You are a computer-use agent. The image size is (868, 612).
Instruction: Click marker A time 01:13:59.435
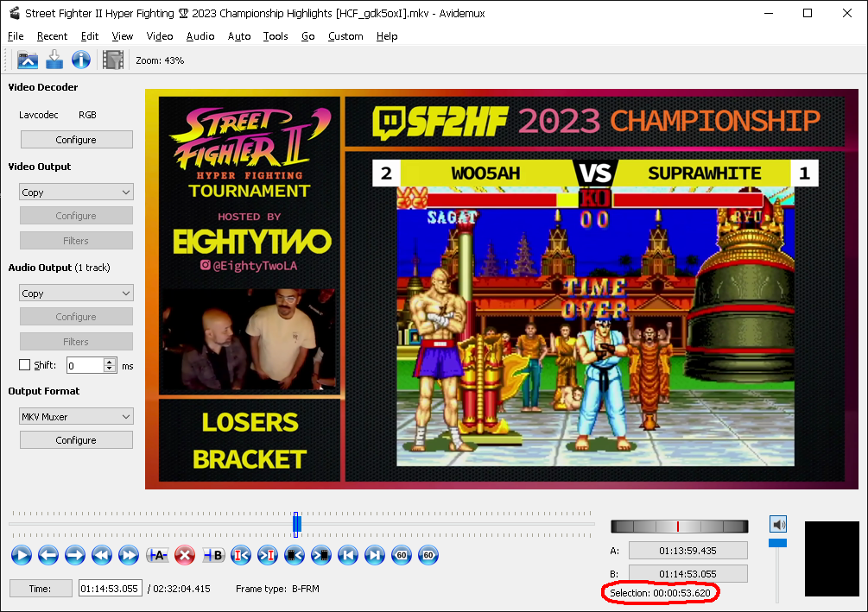(688, 551)
